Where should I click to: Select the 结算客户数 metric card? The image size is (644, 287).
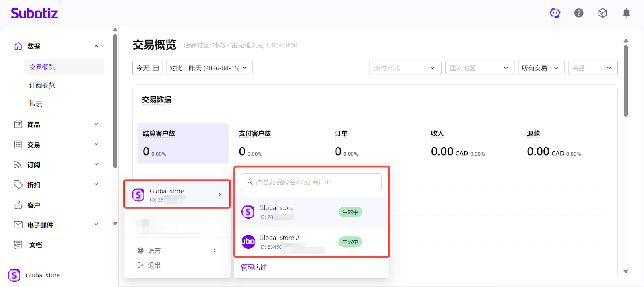pos(183,143)
